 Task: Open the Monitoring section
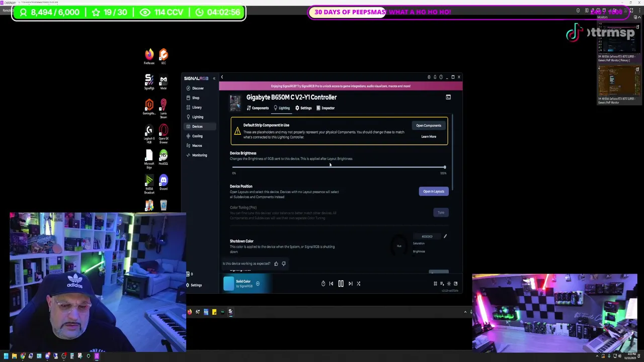199,155
